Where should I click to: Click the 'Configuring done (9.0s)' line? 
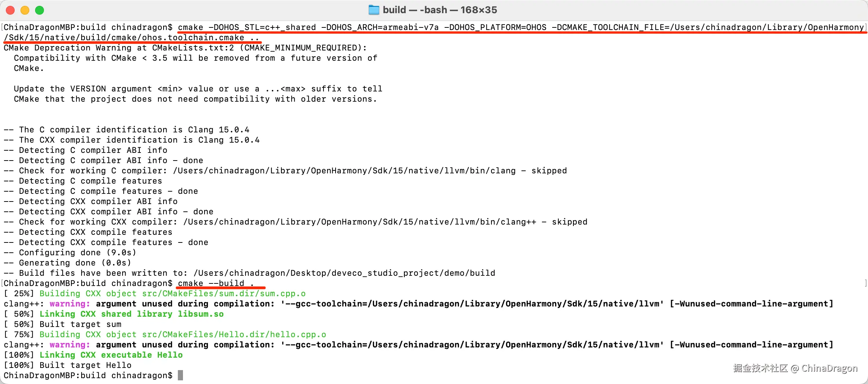70,253
